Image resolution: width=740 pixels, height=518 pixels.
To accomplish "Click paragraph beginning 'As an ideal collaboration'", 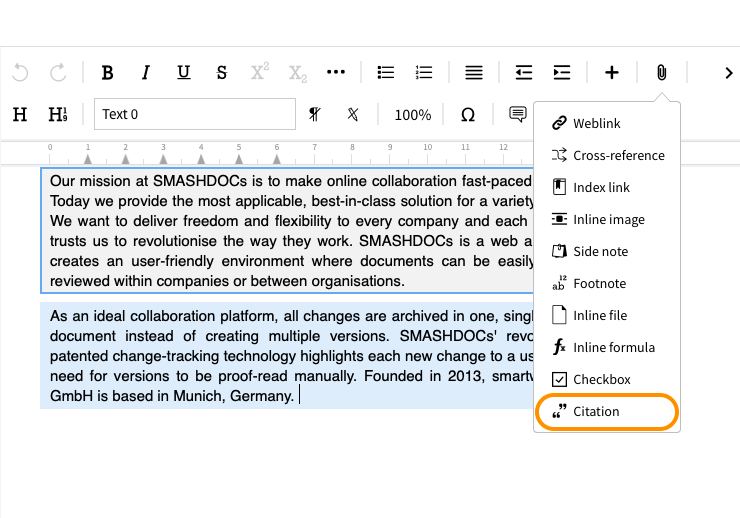I will 287,356.
